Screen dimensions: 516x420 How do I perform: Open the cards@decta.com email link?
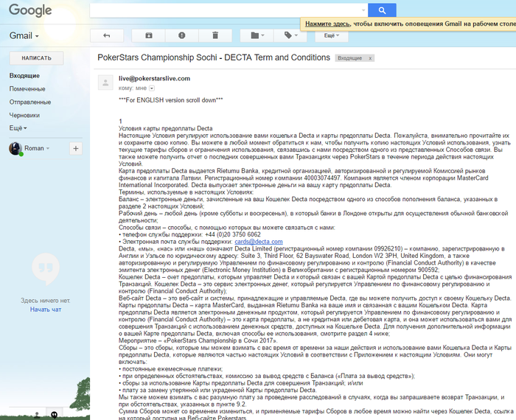[259, 242]
